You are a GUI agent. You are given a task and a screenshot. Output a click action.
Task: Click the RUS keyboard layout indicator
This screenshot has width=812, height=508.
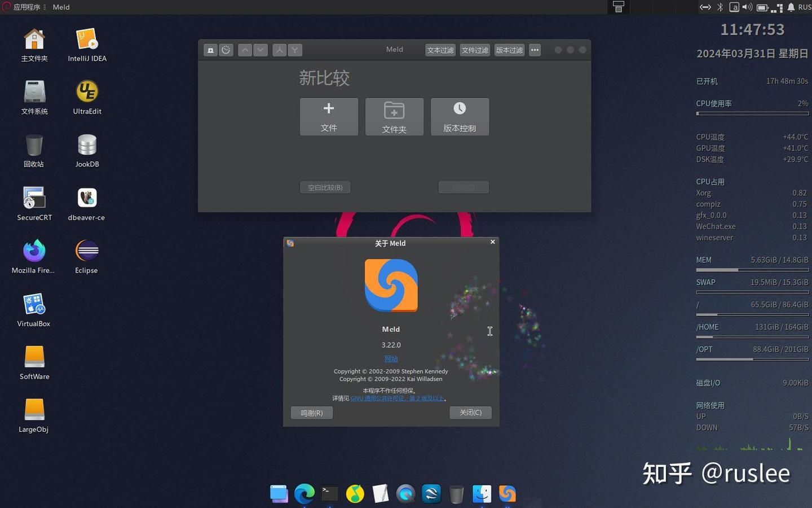[x=805, y=7]
